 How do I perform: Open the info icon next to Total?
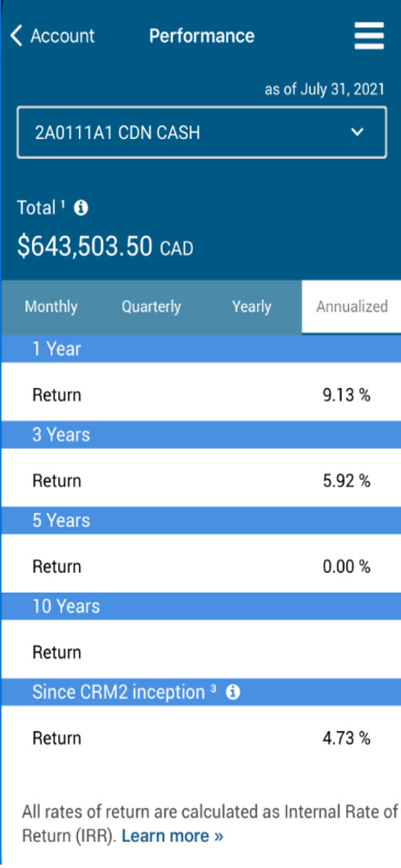81,208
